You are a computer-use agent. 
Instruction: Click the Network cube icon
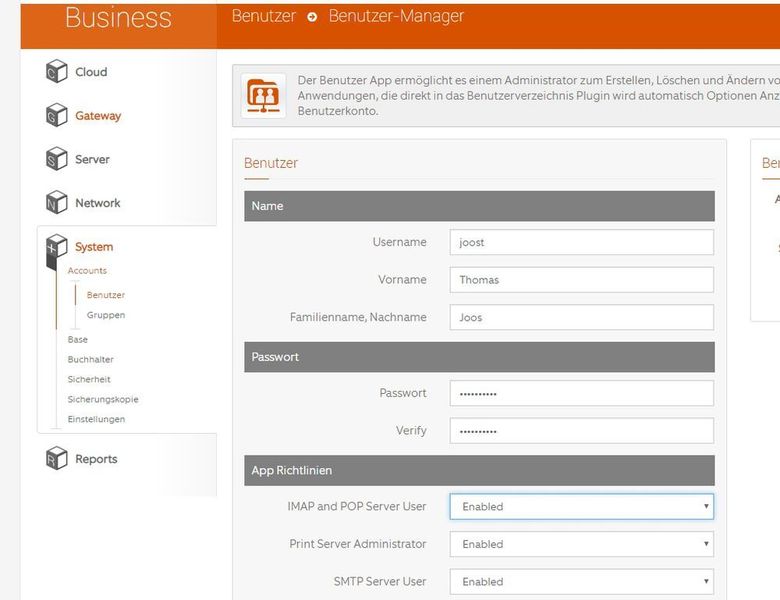(56, 203)
